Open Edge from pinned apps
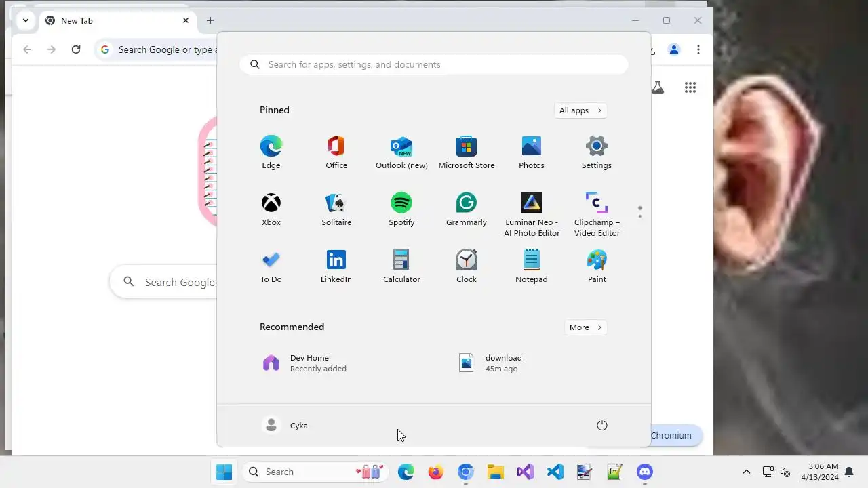 pos(271,152)
